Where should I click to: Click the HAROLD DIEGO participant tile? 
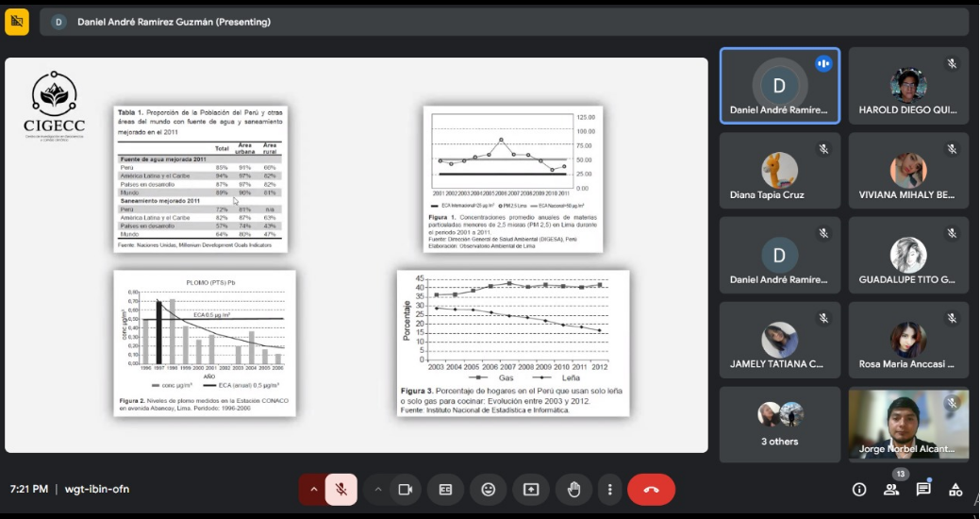click(x=907, y=86)
